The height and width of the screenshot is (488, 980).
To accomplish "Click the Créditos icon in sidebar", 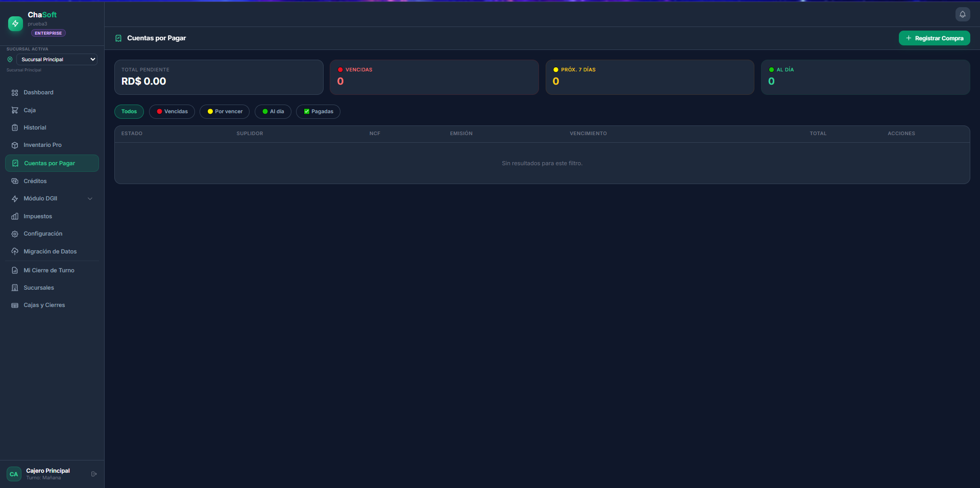I will click(x=15, y=181).
